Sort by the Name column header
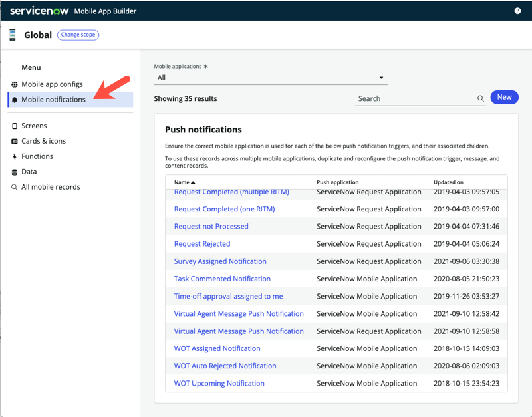This screenshot has height=417, width=532. point(182,182)
